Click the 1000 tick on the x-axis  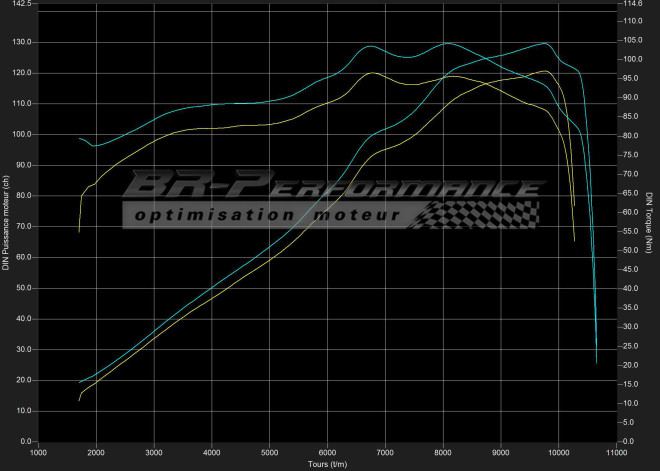[x=39, y=453]
